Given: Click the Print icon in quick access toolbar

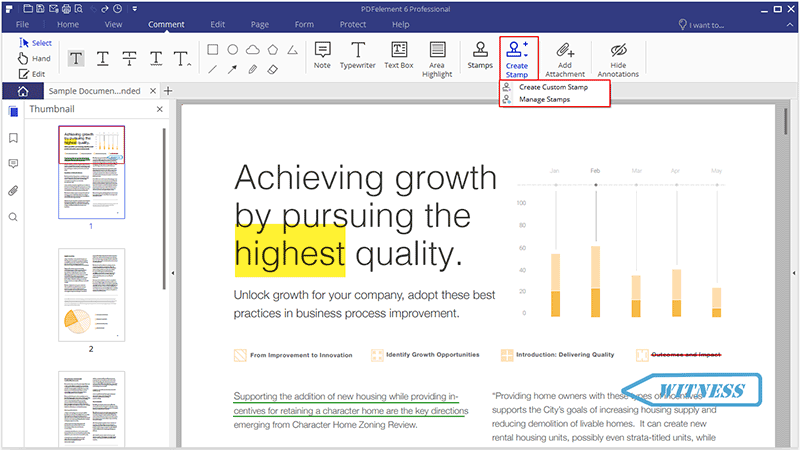Looking at the screenshot, I should point(66,9).
